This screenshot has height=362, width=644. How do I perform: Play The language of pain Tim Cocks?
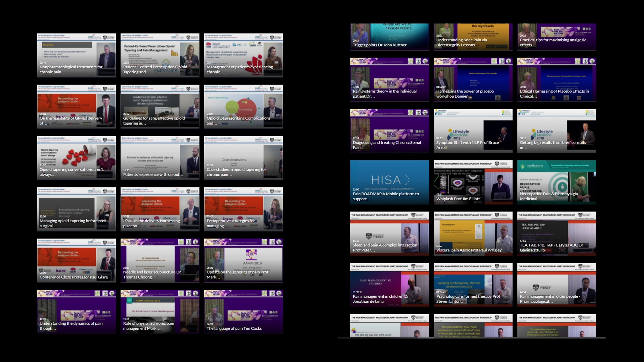click(243, 312)
